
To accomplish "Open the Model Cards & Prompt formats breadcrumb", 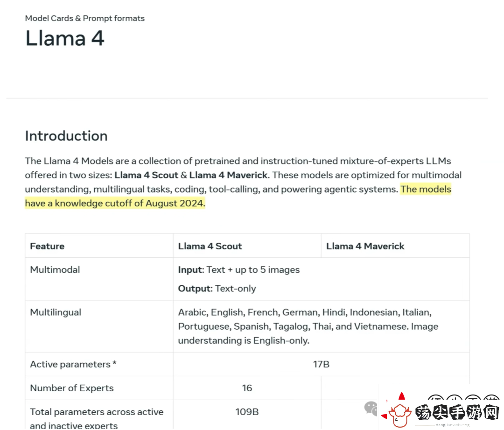I will pyautogui.click(x=85, y=18).
